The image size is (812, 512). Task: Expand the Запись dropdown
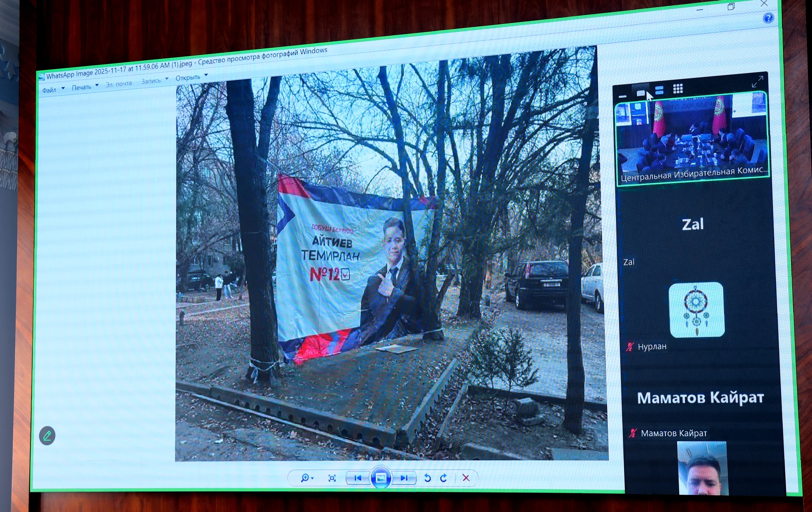(x=167, y=79)
